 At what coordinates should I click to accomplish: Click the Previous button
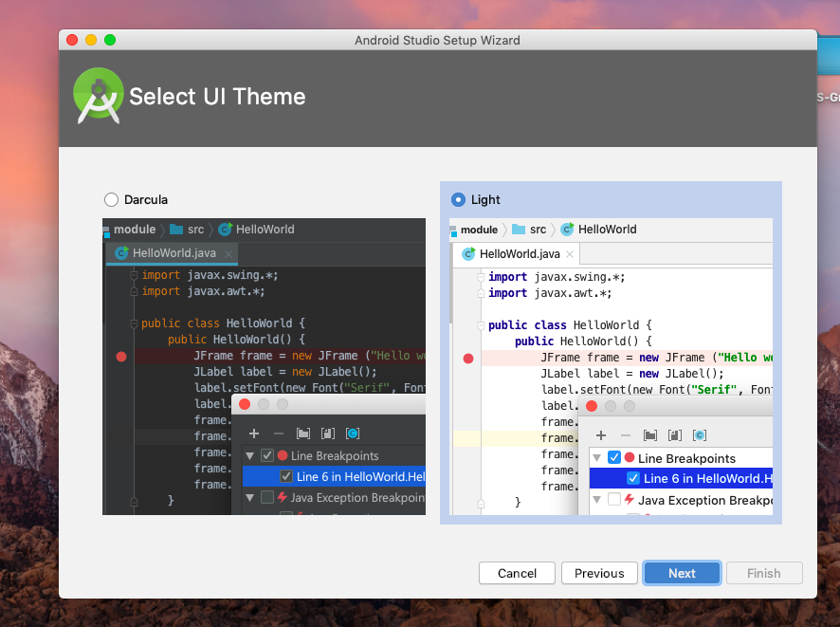(599, 573)
